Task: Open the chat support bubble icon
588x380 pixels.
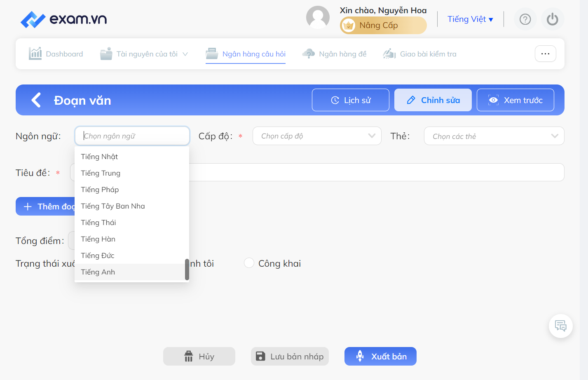Action: pos(560,326)
